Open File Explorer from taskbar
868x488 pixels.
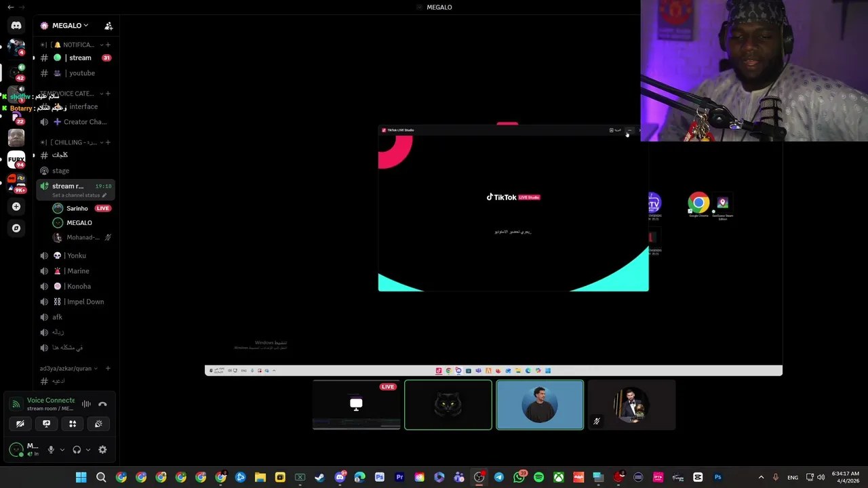pos(260,477)
